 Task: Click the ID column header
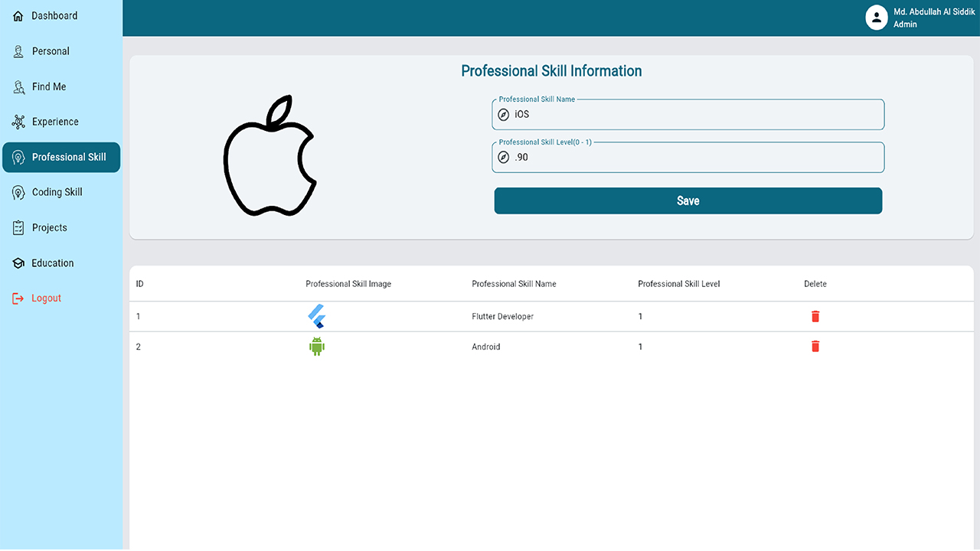click(140, 284)
